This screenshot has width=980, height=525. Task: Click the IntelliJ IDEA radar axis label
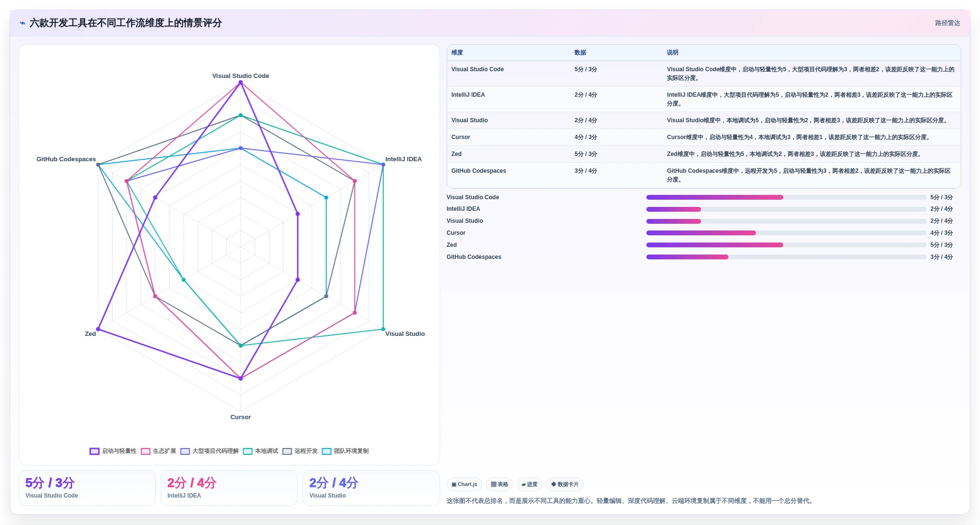click(403, 159)
